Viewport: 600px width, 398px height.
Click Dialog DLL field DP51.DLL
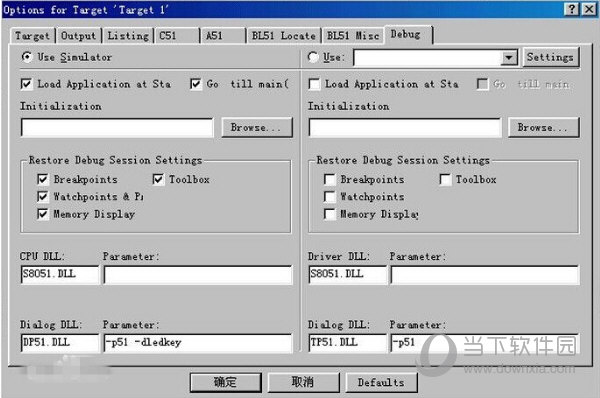(x=60, y=343)
